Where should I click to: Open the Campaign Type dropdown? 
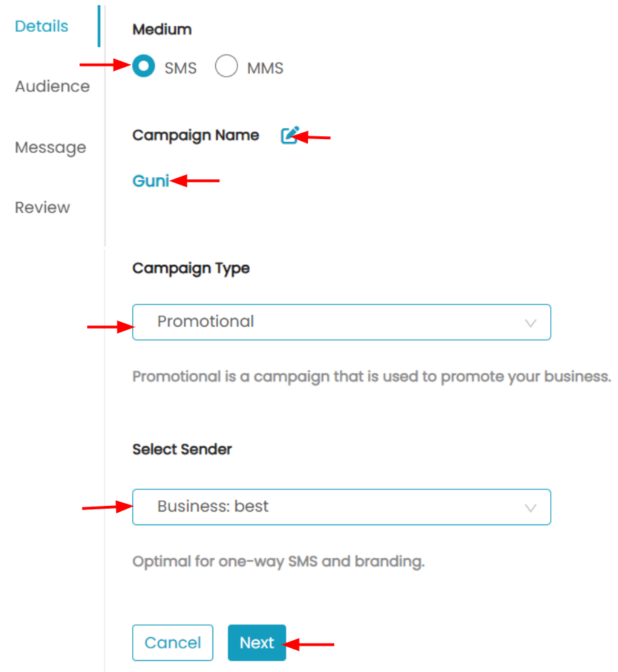click(342, 323)
